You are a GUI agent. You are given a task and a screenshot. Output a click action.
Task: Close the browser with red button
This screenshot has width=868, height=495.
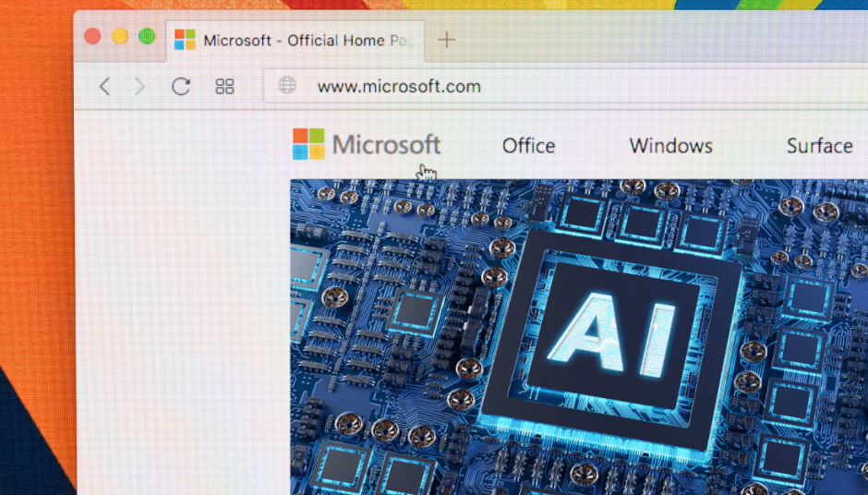[92, 37]
